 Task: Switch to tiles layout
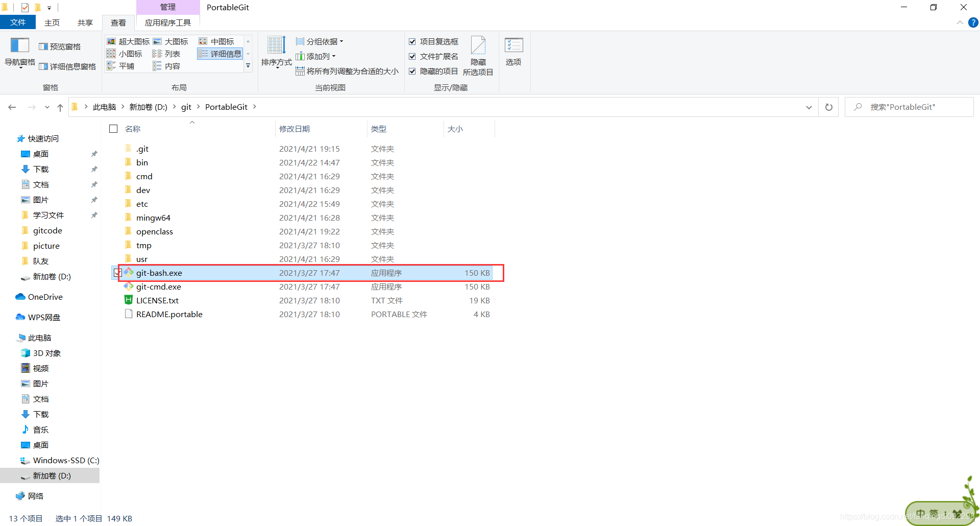[120, 66]
